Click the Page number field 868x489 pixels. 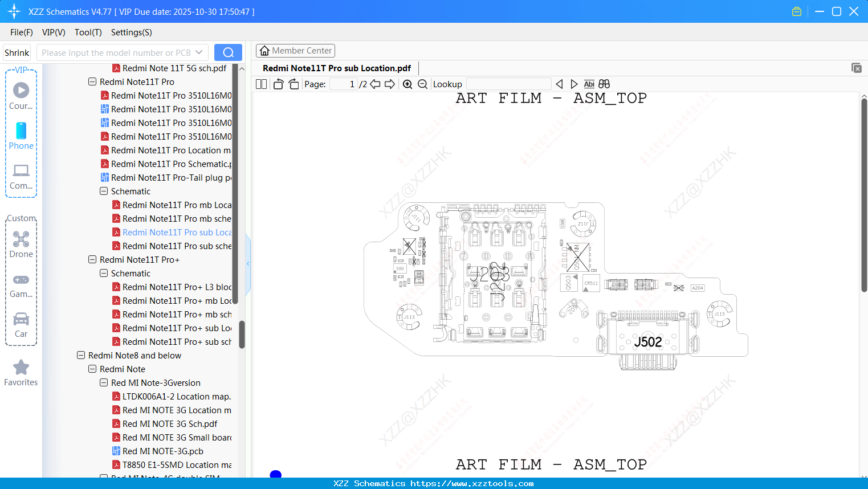pos(344,84)
